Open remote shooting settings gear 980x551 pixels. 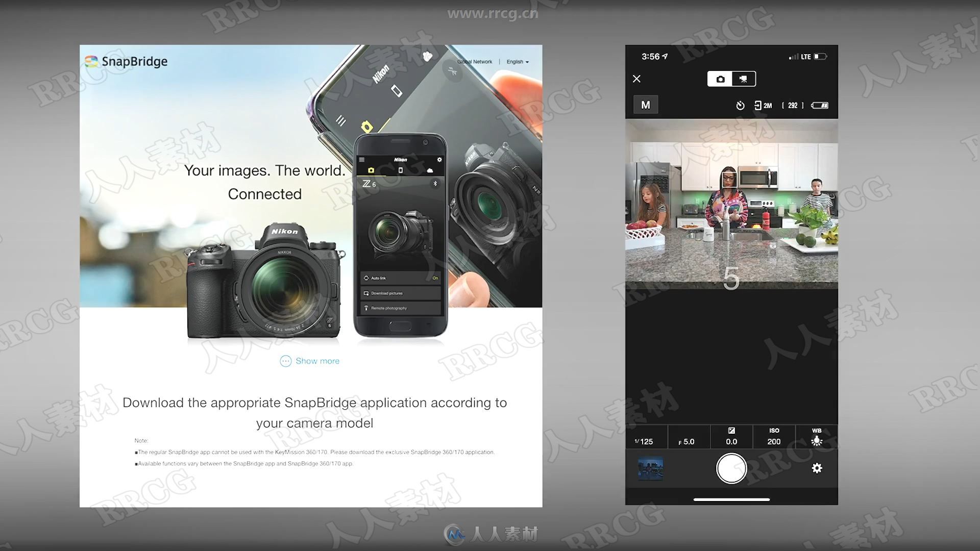817,468
